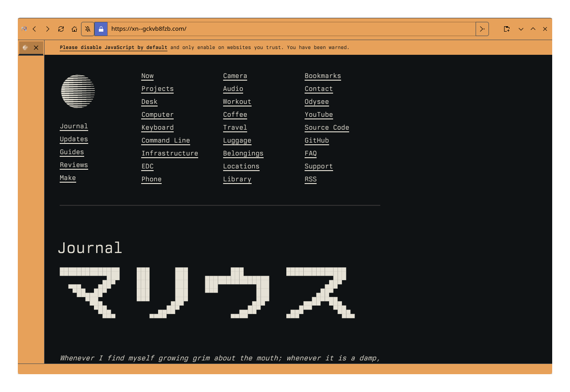Open the Library link
Image resolution: width=570 pixels, height=392 pixels.
(x=237, y=180)
